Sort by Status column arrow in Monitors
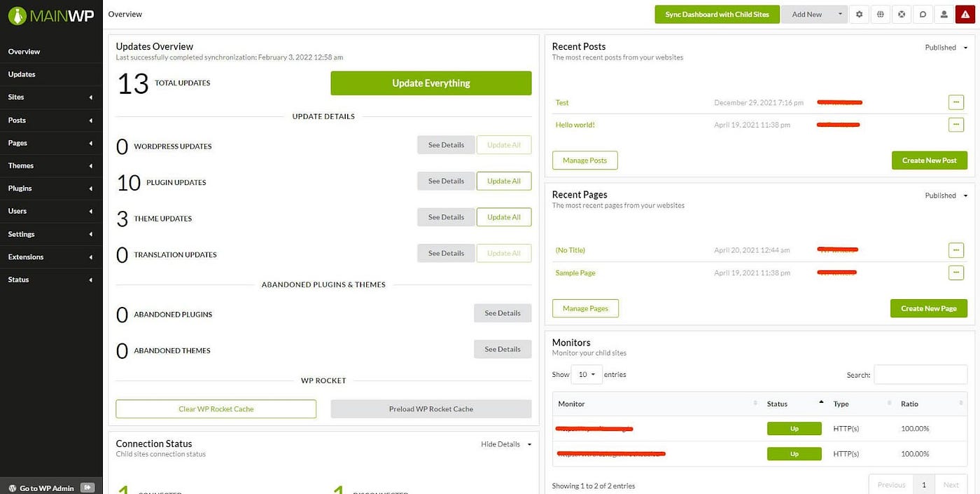The width and height of the screenshot is (980, 494). point(821,403)
